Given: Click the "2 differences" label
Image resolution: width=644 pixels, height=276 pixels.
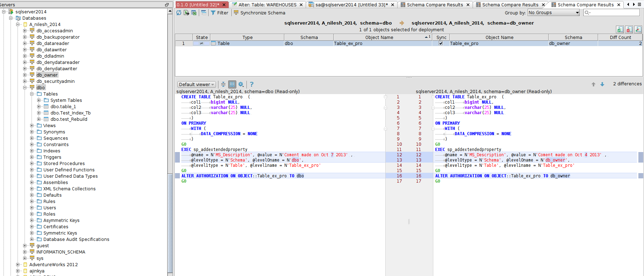Looking at the screenshot, I should (627, 84).
